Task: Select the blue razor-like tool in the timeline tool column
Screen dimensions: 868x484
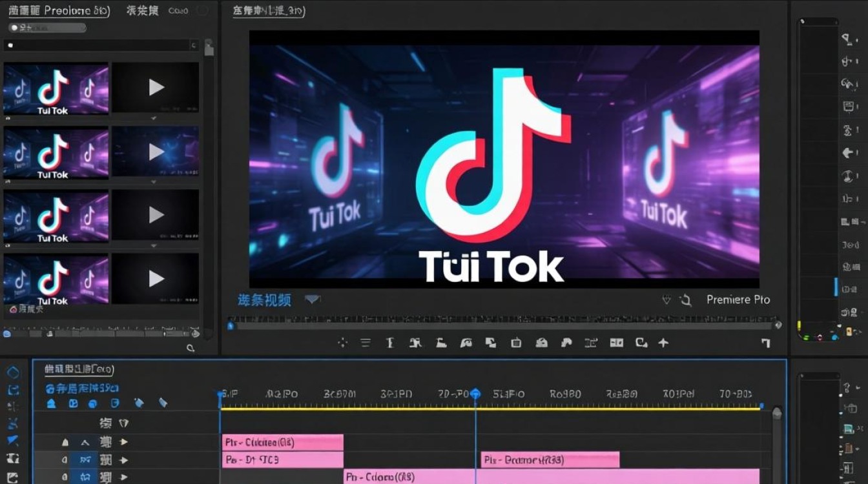Action: tap(13, 441)
